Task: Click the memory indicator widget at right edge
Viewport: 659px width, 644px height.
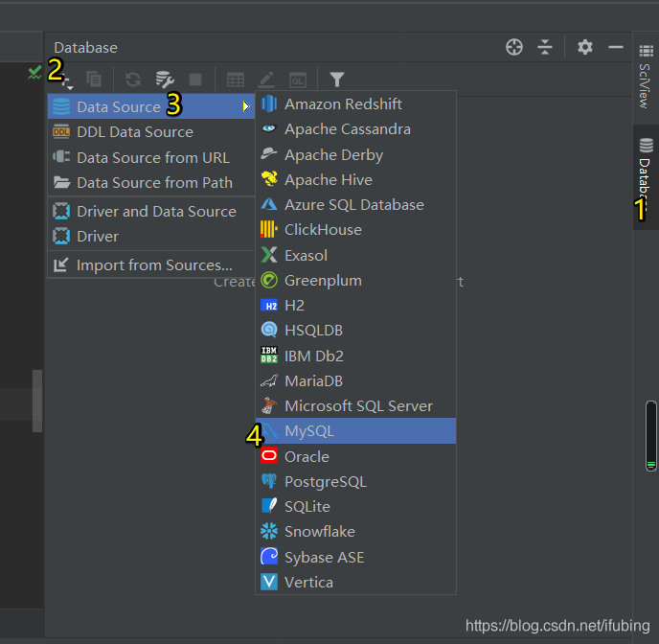Action: click(x=651, y=436)
